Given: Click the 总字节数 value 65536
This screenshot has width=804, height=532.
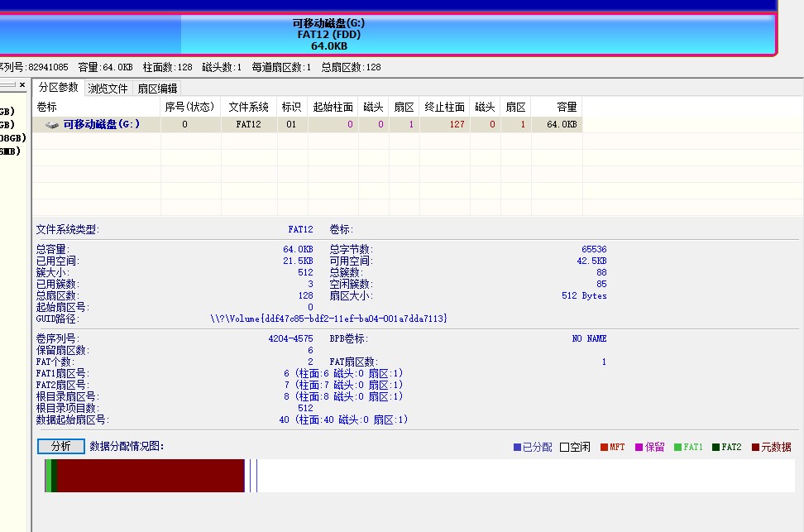Looking at the screenshot, I should [594, 249].
